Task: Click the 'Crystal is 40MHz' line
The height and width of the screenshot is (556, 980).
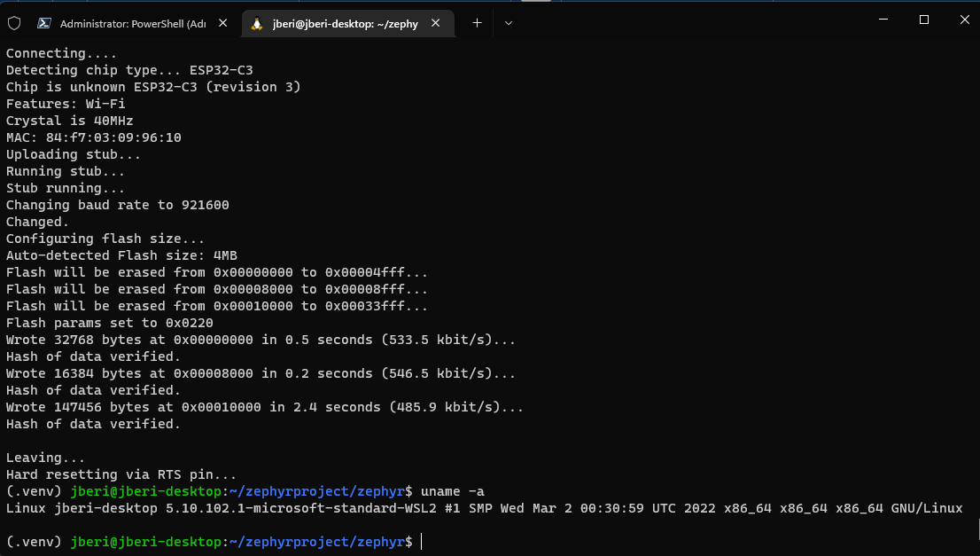Action: click(x=69, y=121)
